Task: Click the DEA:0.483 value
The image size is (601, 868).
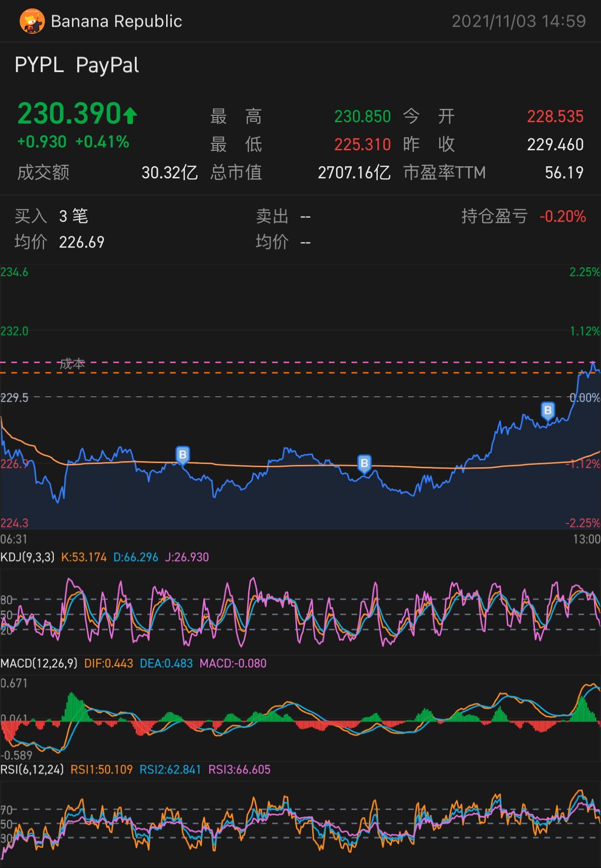Action: coord(166,663)
